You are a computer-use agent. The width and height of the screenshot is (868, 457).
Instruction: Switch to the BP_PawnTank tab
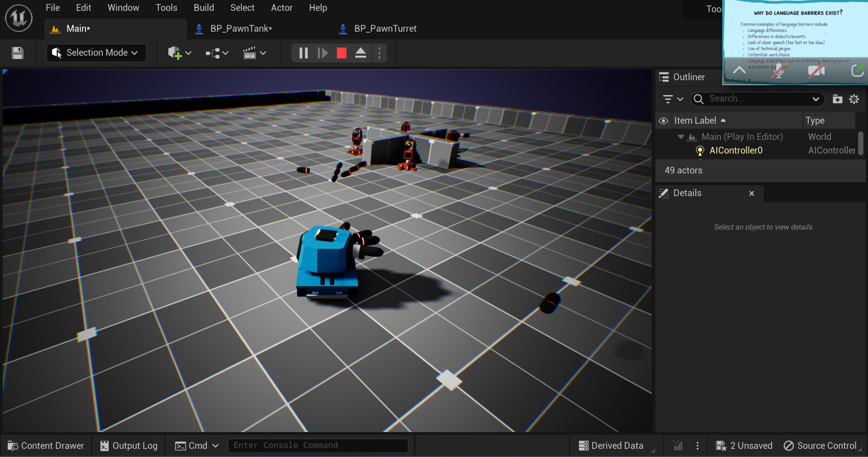[x=241, y=29]
